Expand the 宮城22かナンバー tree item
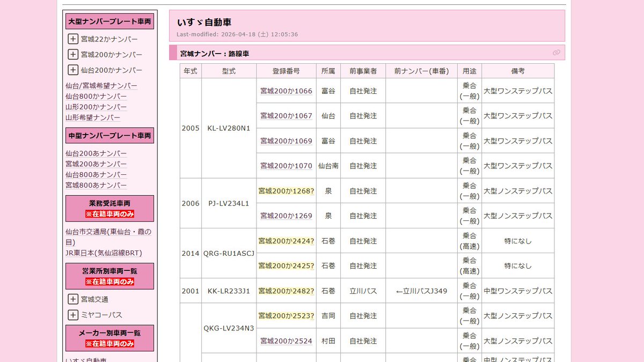Viewport: 644px width, 362px height. pyautogui.click(x=73, y=39)
